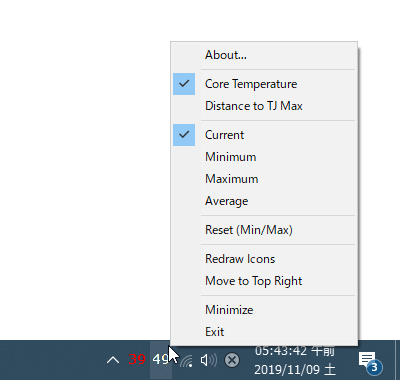Select the Distance to TJ Max option
This screenshot has width=400, height=380.
[x=264, y=106]
